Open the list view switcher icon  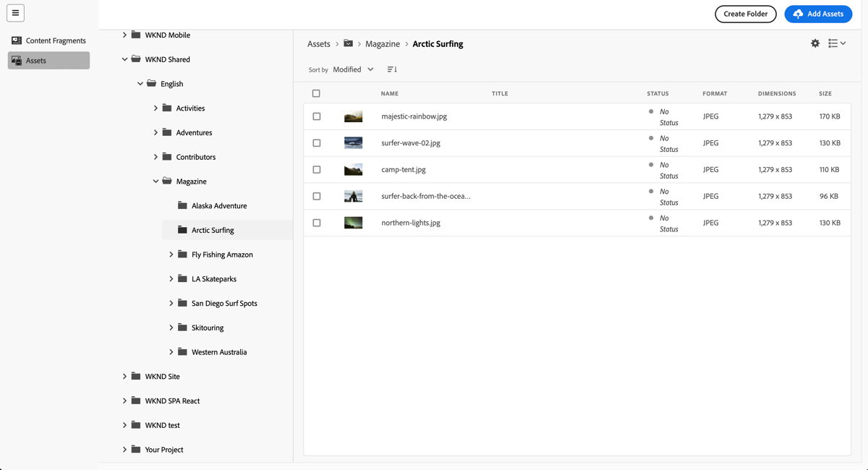click(x=836, y=43)
